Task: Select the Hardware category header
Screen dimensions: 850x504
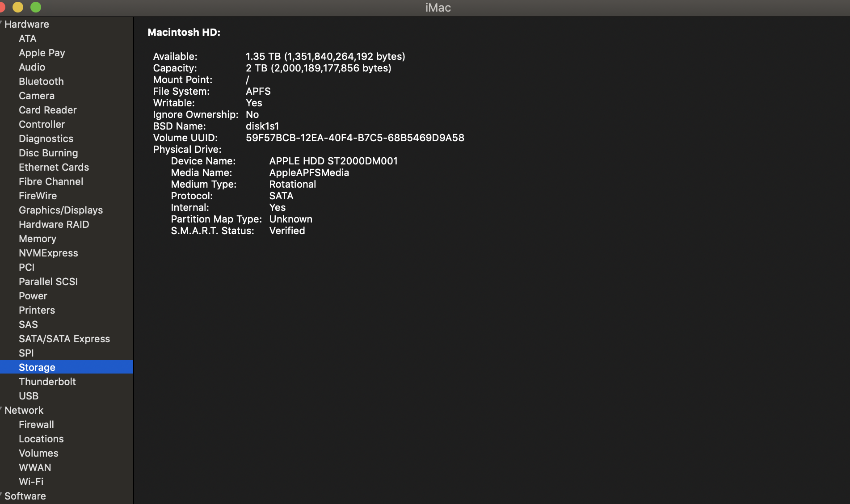Action: tap(27, 24)
